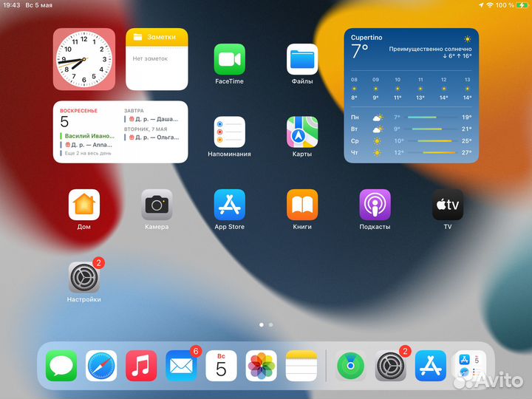The width and height of the screenshot is (532, 399).
Task: Open the Дом home app
Action: (84, 205)
